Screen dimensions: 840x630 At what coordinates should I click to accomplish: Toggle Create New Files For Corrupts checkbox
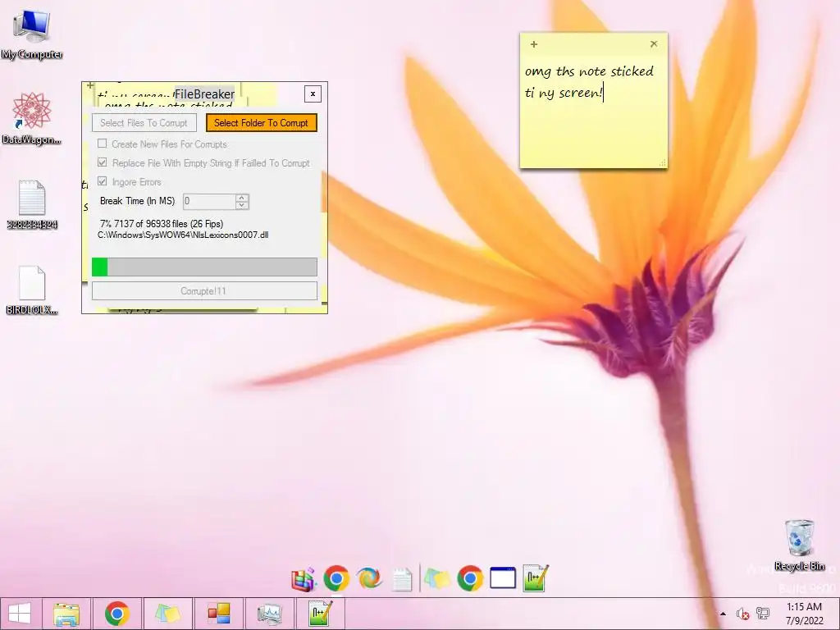point(103,144)
